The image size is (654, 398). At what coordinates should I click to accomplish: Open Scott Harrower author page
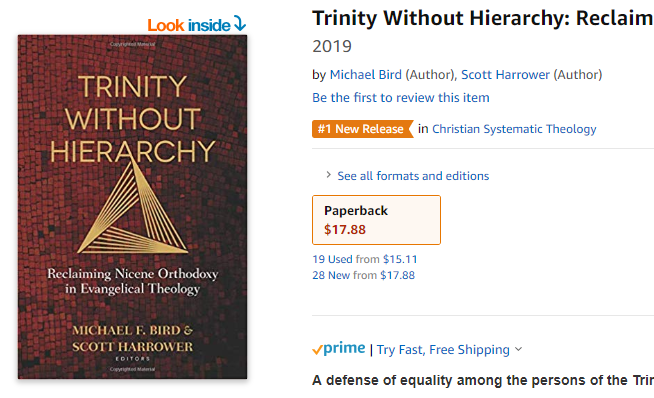click(x=505, y=75)
